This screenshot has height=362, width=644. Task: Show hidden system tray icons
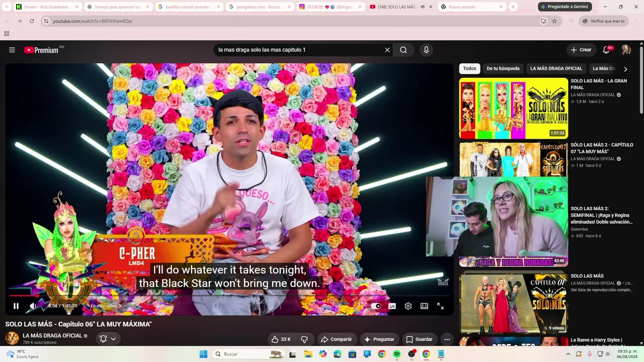[569, 354]
